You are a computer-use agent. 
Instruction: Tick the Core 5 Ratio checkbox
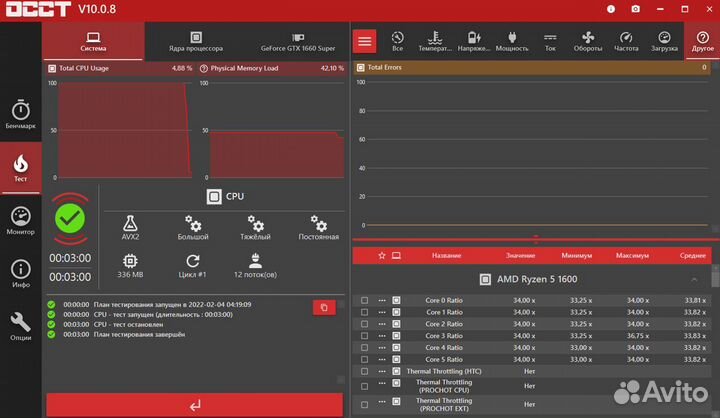[364, 359]
